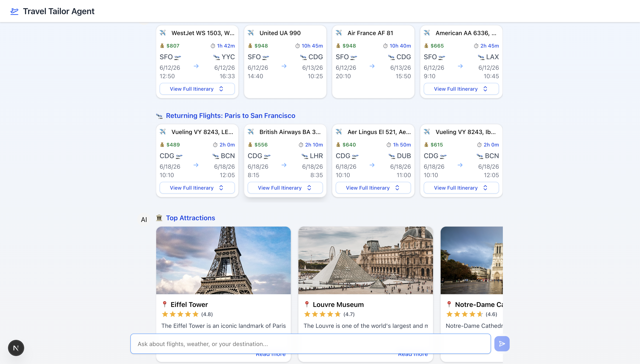Click the Travel Tailor Agent plane logo
Viewport: 640px width, 364px height.
click(15, 11)
